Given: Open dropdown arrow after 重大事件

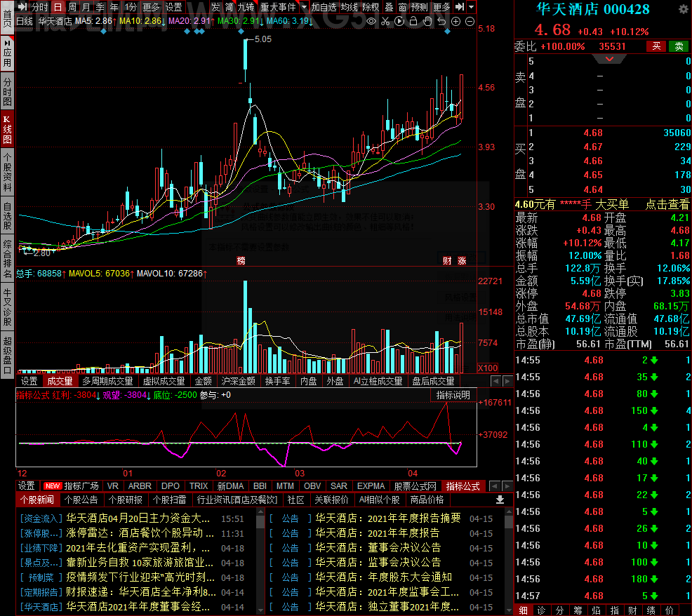Looking at the screenshot, I should tap(304, 7).
